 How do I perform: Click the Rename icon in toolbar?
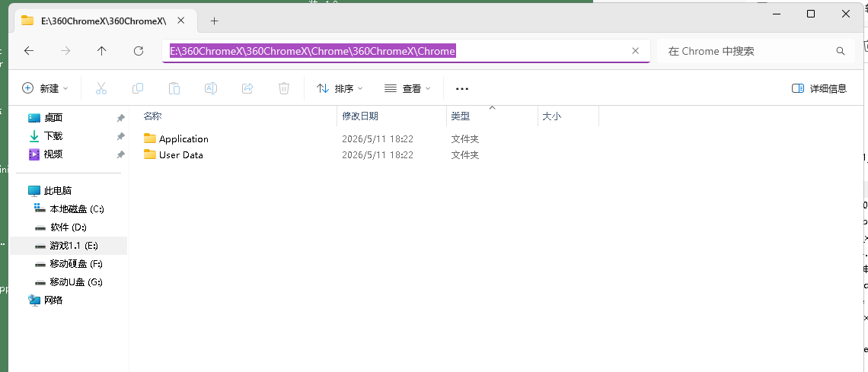(x=211, y=88)
